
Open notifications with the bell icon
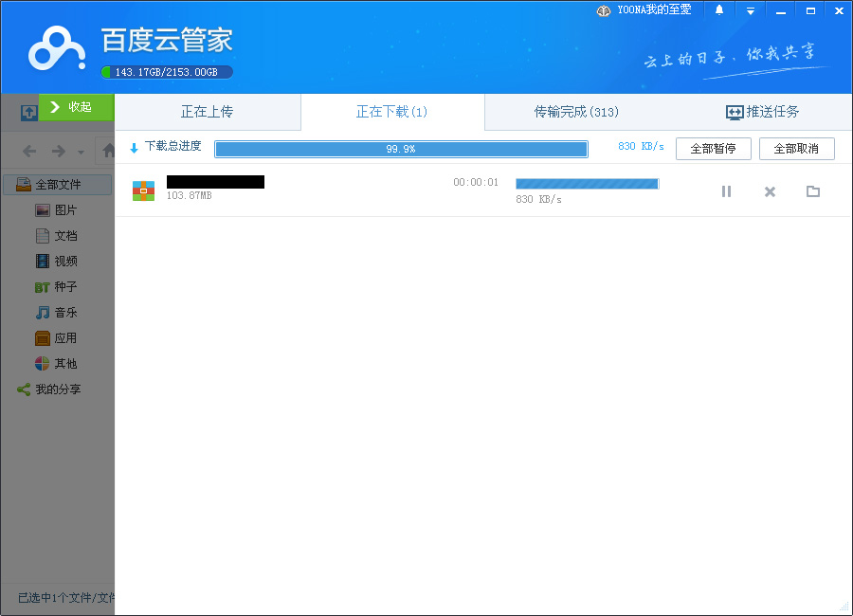[719, 10]
